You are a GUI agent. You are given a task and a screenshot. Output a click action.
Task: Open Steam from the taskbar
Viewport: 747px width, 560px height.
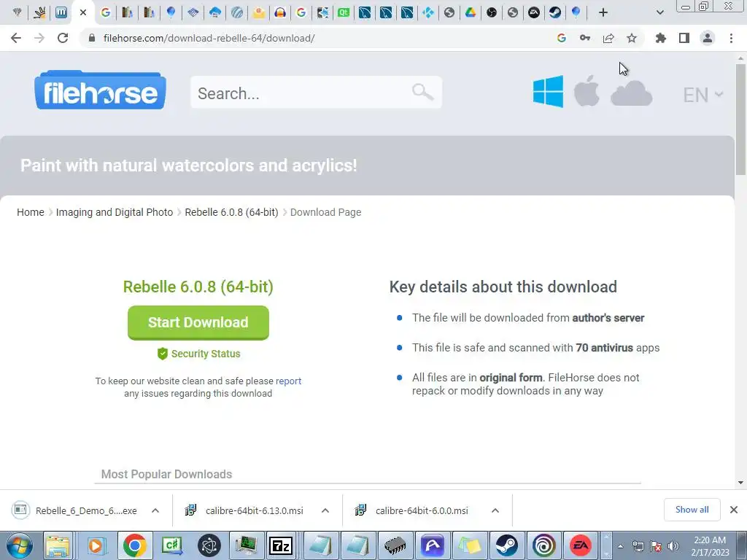[506, 545]
